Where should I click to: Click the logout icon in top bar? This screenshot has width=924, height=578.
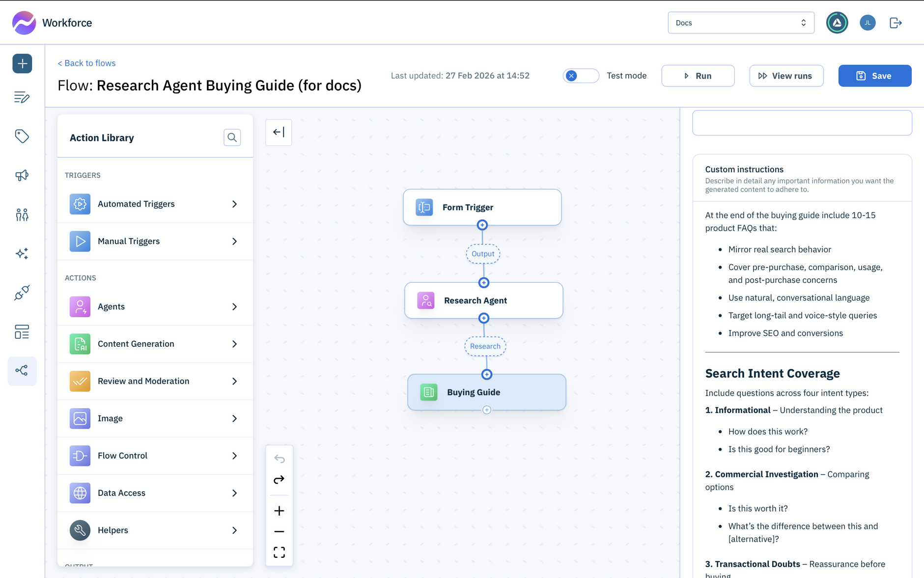[896, 23]
